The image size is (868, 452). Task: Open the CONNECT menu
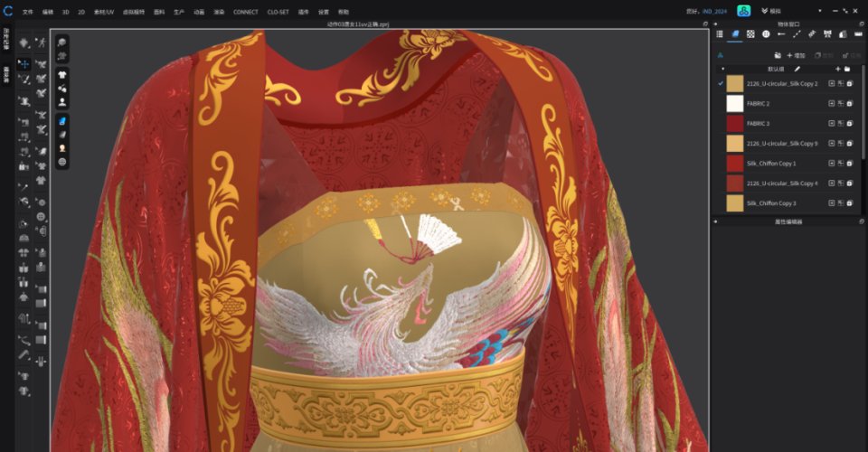pyautogui.click(x=246, y=12)
